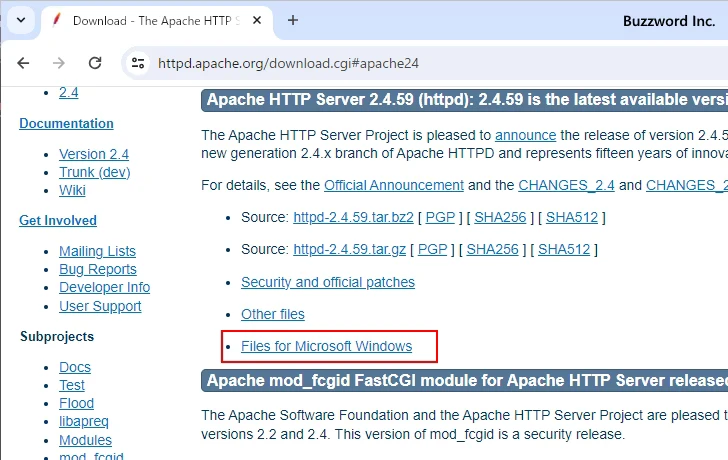Open the Bug Reports link
Image resolution: width=728 pixels, height=460 pixels.
[98, 269]
